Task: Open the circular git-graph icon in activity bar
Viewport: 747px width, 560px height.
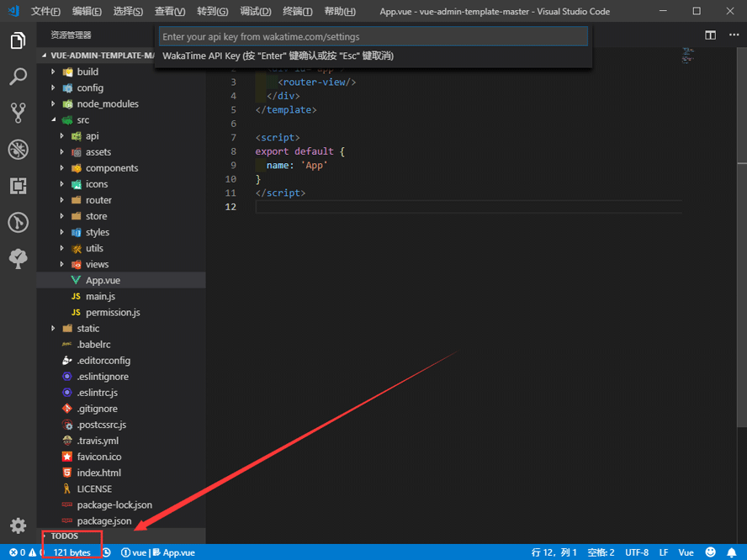Action: pyautogui.click(x=19, y=222)
